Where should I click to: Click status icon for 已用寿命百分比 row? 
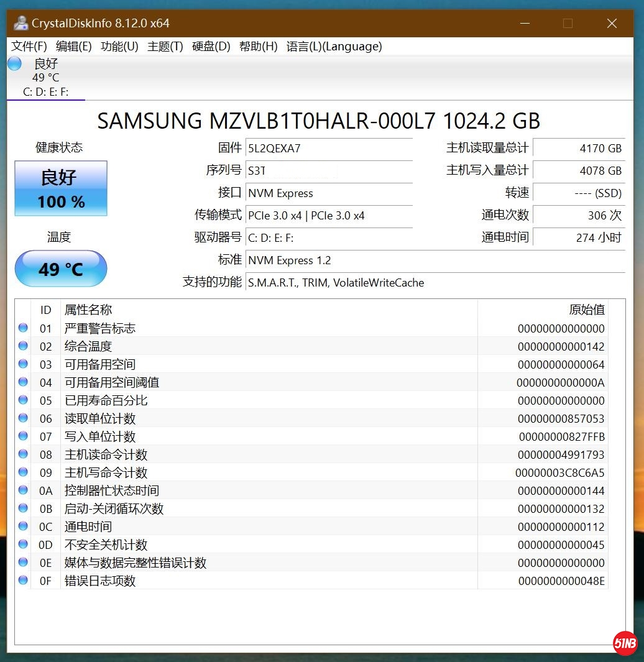24,400
